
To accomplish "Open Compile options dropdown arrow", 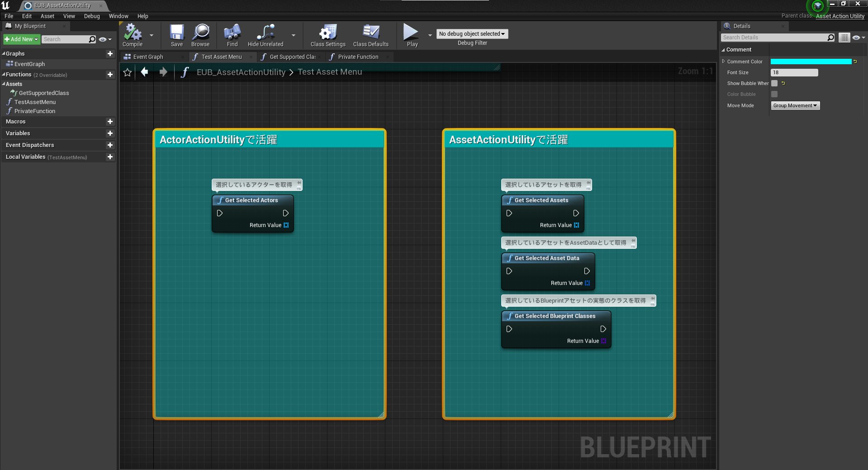I will (152, 35).
